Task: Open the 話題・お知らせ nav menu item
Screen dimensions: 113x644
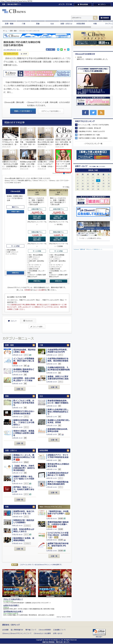Action: coord(66,24)
